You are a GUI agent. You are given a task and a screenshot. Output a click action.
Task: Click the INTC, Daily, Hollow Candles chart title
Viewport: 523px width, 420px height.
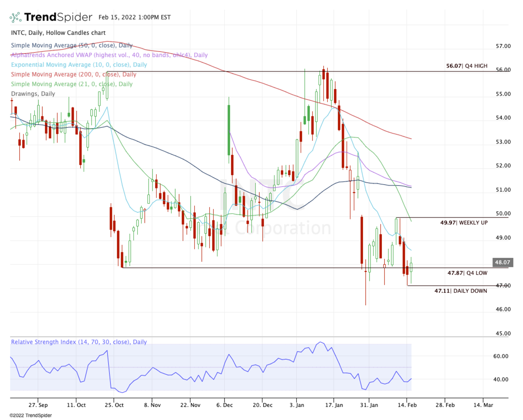(58, 33)
